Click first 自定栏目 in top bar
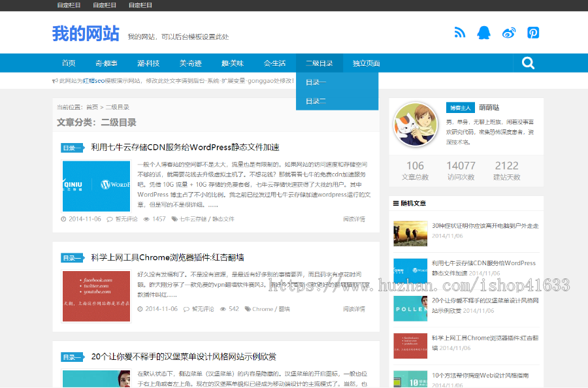The height and width of the screenshot is (388, 588). point(69,5)
